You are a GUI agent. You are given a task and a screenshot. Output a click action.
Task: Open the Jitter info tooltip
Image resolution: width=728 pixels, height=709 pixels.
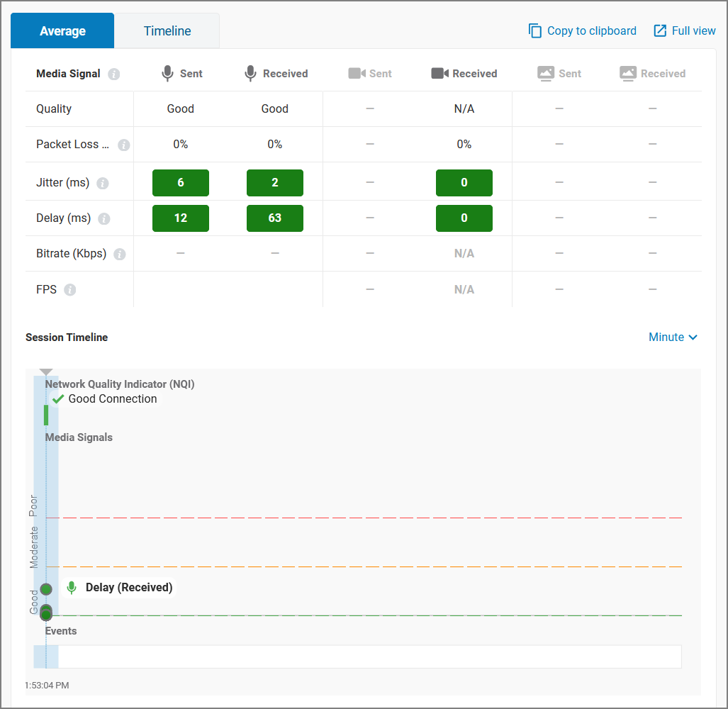point(103,183)
